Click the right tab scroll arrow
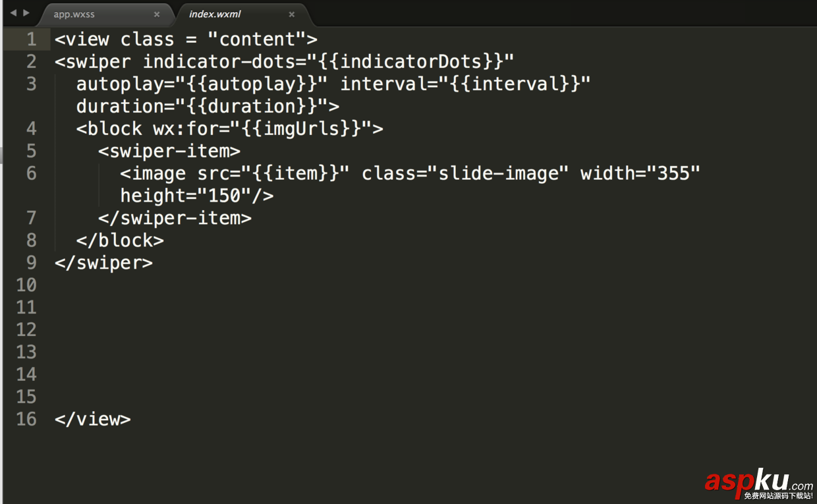817x504 pixels. coord(26,13)
